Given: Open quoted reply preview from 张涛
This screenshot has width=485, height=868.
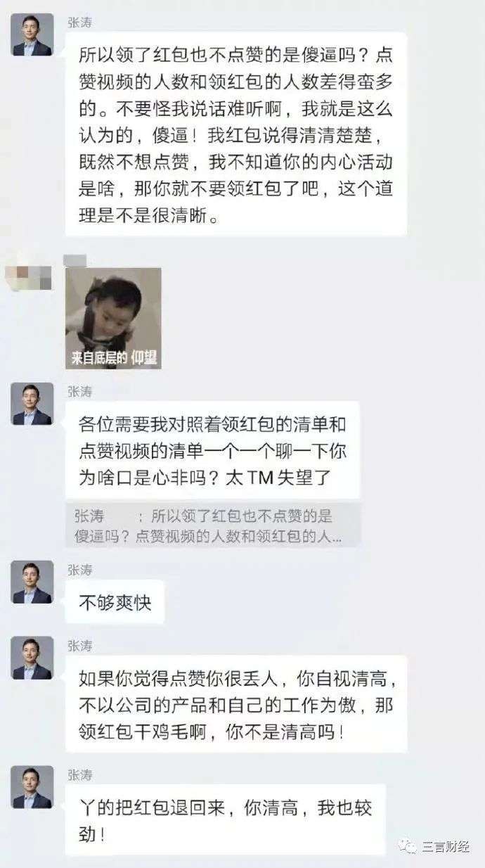Looking at the screenshot, I should [x=213, y=525].
